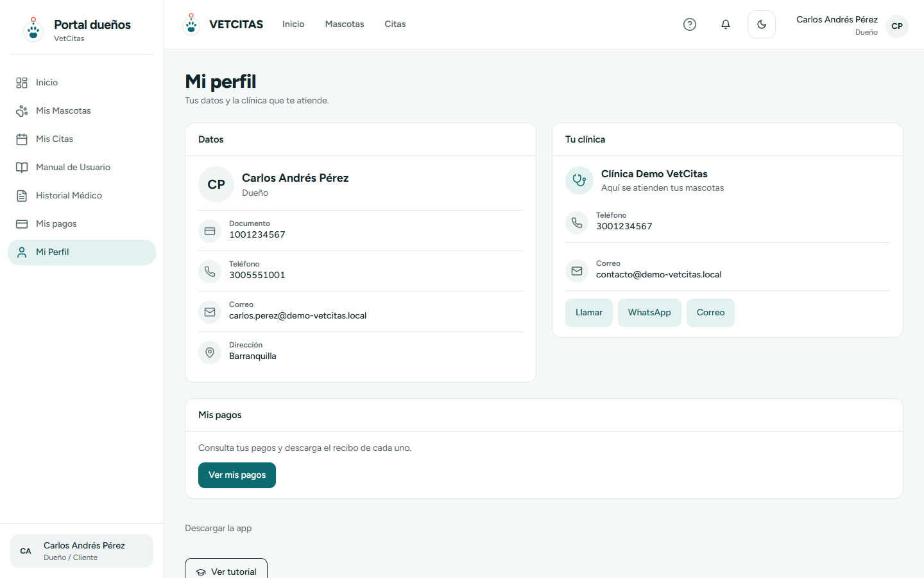Screen dimensions: 924x578
Task: Open Citas in the top navigation
Action: 395,24
